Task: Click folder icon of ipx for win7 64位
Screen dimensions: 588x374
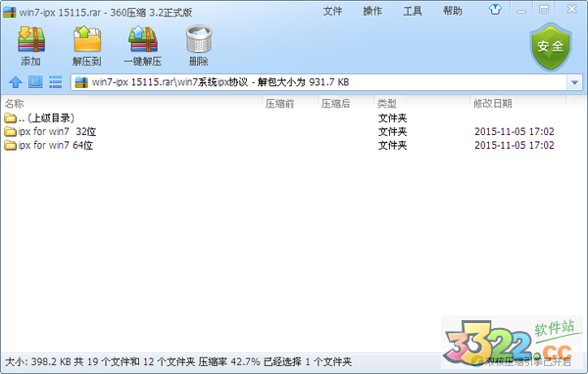Action: (10, 145)
